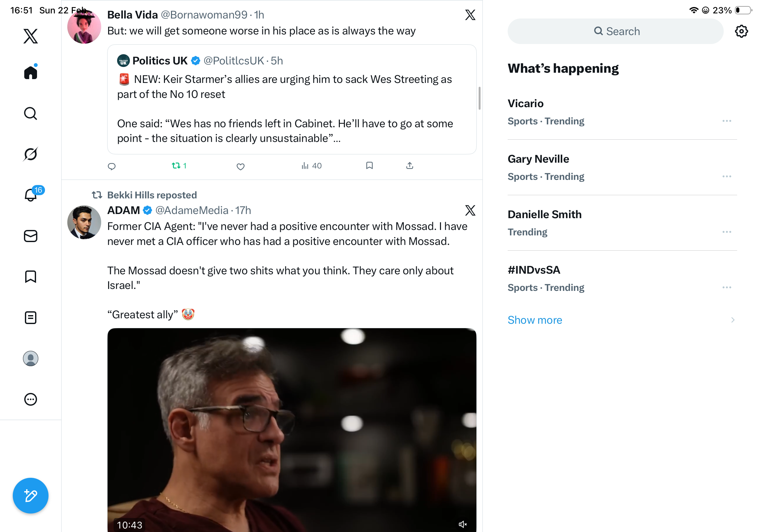
Task: Like Bella Vida's post
Action: click(x=241, y=166)
